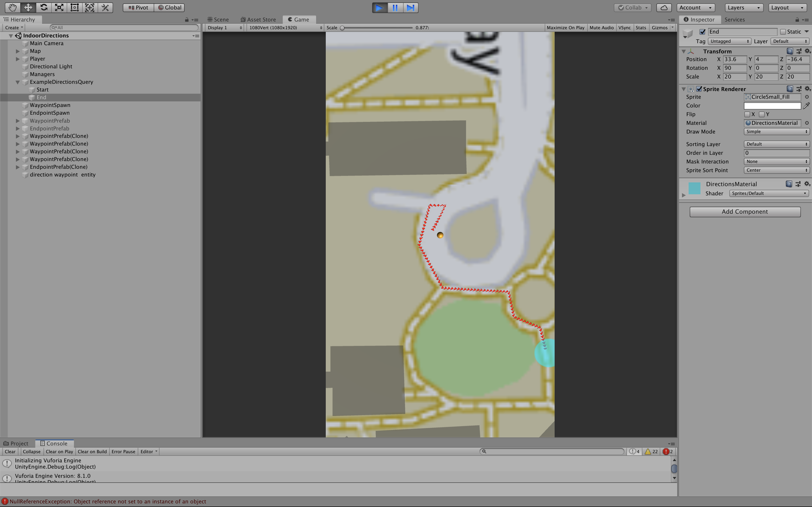Image resolution: width=812 pixels, height=507 pixels.
Task: Click the Pause playback button
Action: (x=395, y=7)
